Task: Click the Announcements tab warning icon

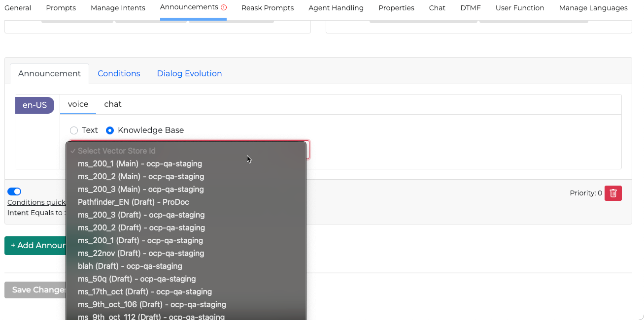Action: point(224,7)
